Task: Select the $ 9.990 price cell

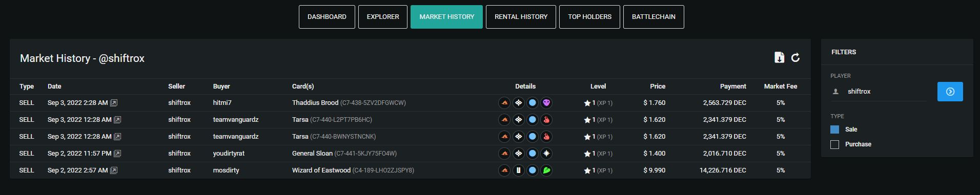Action: 655,170
